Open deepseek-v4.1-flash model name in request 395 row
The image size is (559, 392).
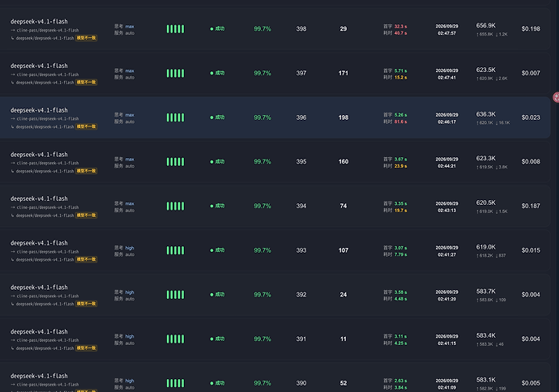coord(39,155)
